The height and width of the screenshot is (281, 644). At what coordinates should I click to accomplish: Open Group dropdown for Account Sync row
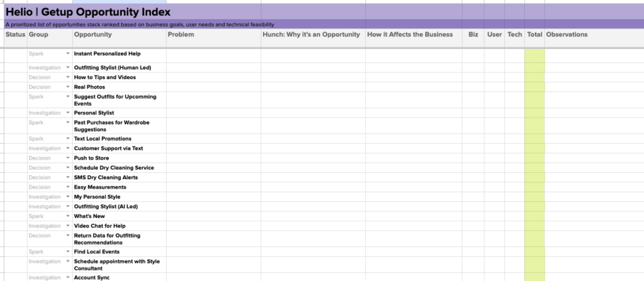tap(68, 278)
